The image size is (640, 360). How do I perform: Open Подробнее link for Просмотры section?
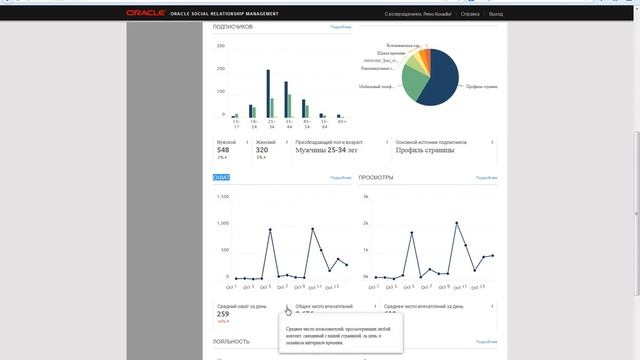487,178
